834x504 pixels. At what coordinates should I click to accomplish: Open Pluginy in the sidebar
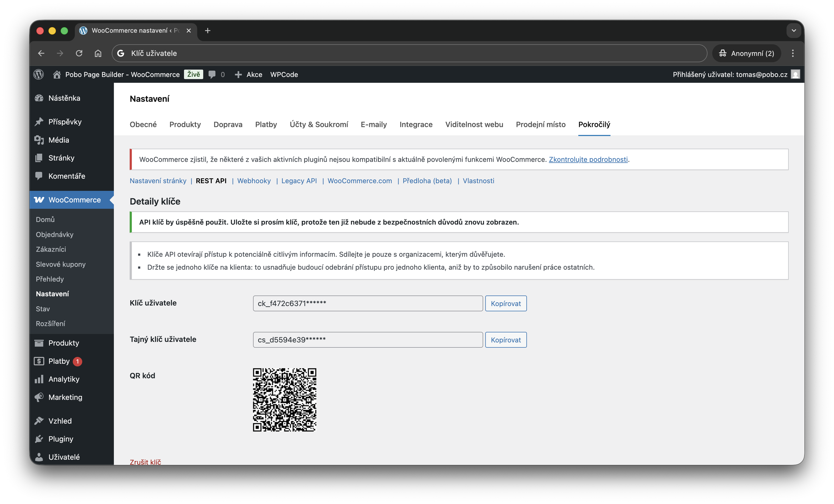60,439
